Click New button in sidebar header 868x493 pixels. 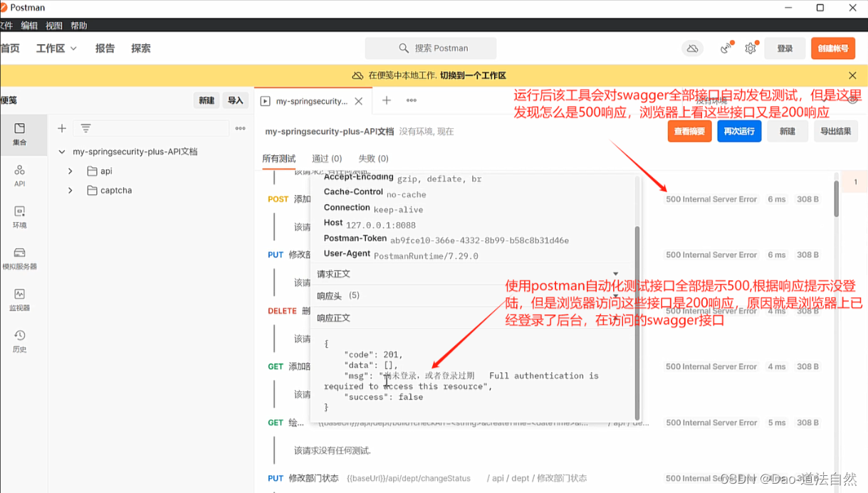206,100
